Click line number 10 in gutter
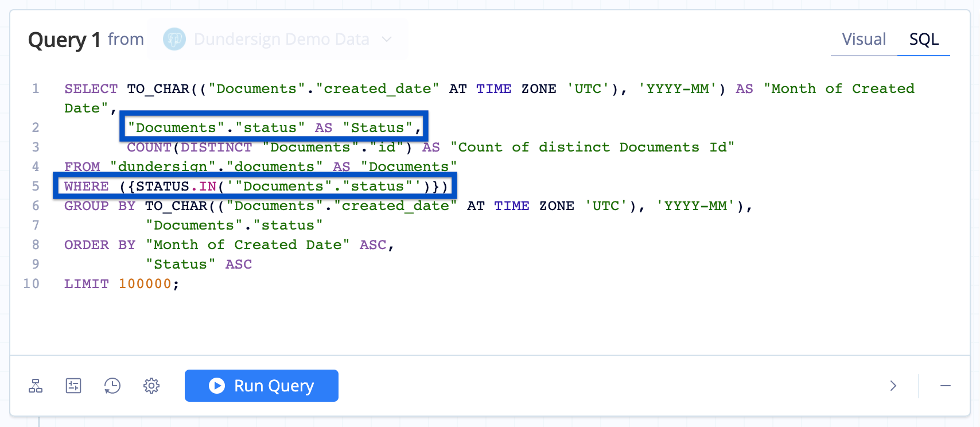The height and width of the screenshot is (427, 980). [x=31, y=284]
